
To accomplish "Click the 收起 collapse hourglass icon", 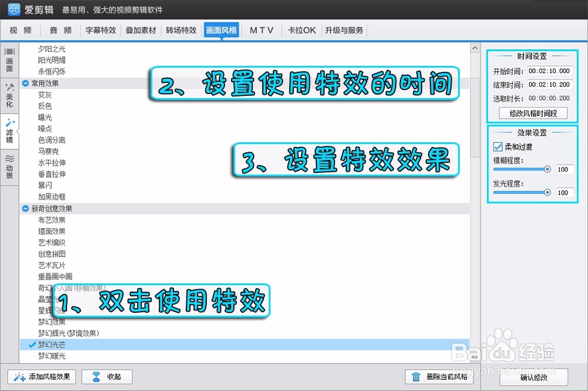I will 96,377.
